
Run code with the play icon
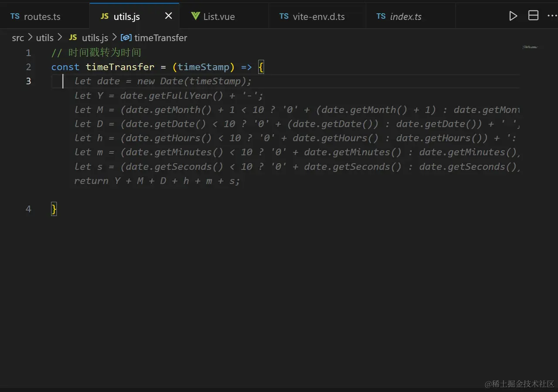pos(513,16)
